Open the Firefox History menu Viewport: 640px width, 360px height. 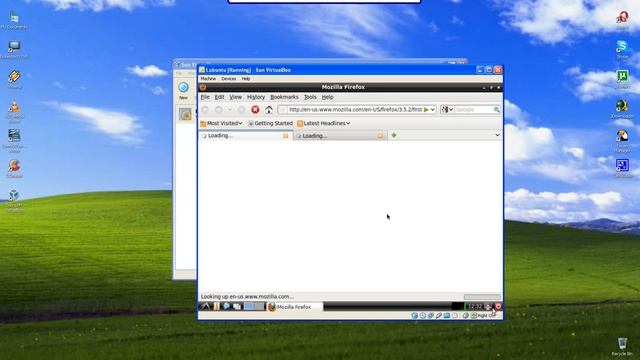[256, 97]
